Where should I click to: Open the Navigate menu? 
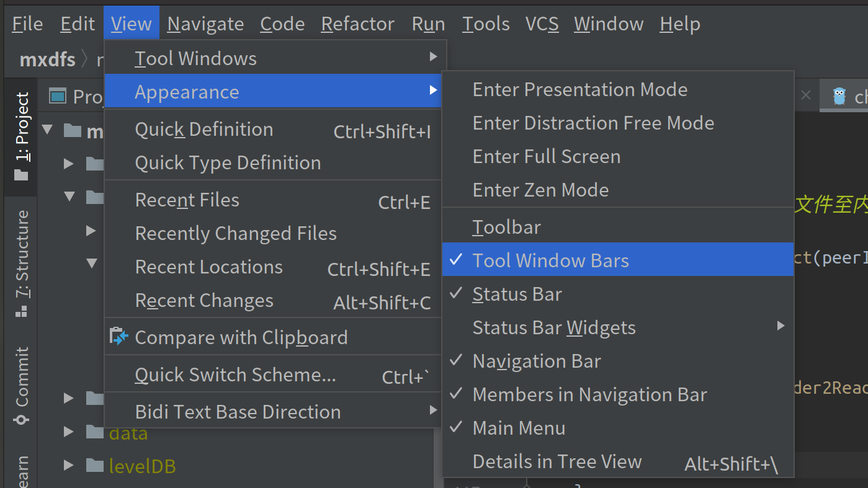coord(205,24)
